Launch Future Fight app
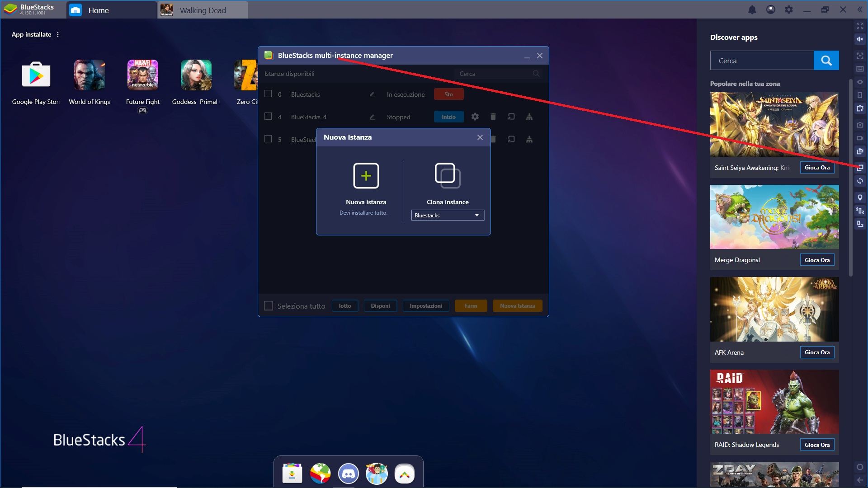This screenshot has height=488, width=868. click(x=143, y=75)
